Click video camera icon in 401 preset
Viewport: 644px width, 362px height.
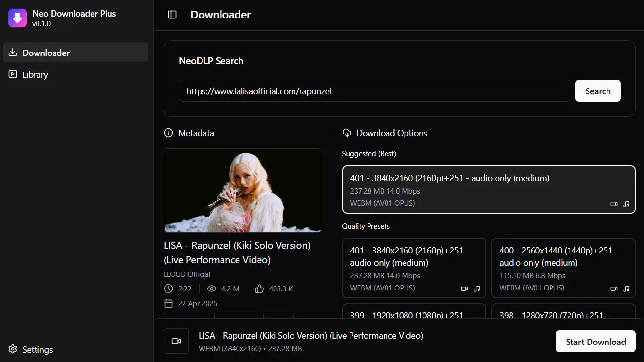coord(464,289)
